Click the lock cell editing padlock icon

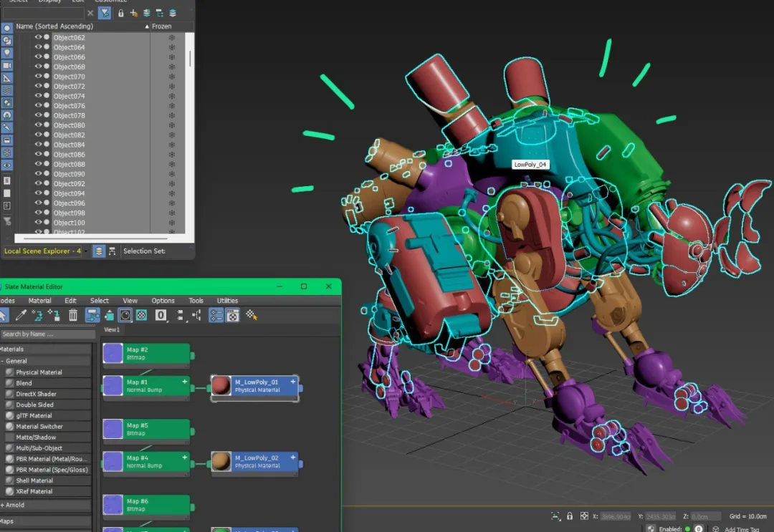pos(120,13)
